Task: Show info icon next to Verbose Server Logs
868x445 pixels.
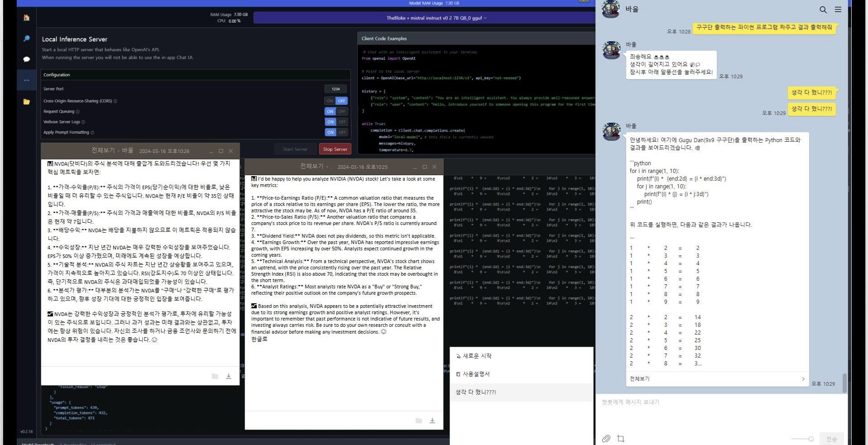Action: click(x=83, y=122)
